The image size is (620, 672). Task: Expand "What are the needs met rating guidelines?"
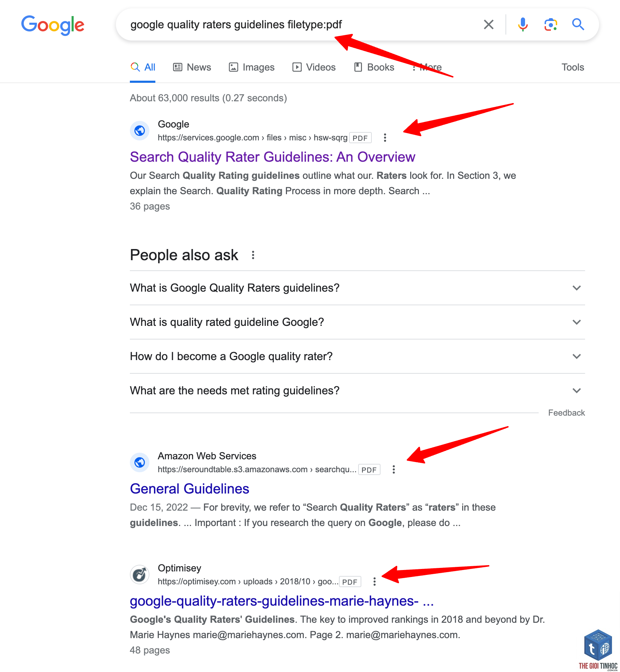pyautogui.click(x=357, y=390)
